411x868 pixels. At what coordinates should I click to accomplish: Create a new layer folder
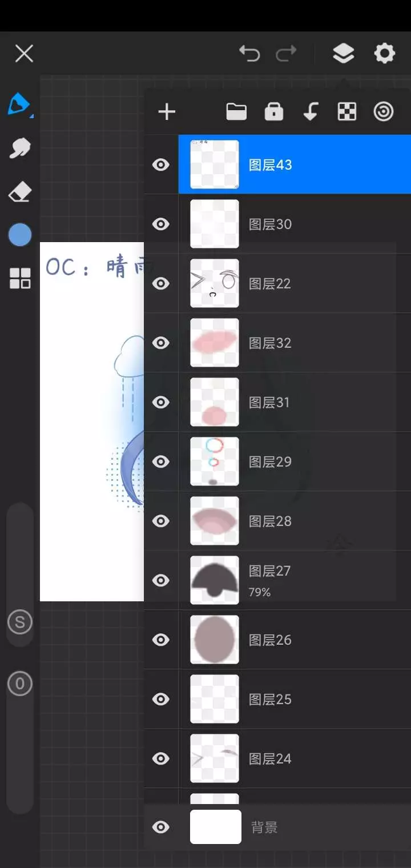click(236, 112)
